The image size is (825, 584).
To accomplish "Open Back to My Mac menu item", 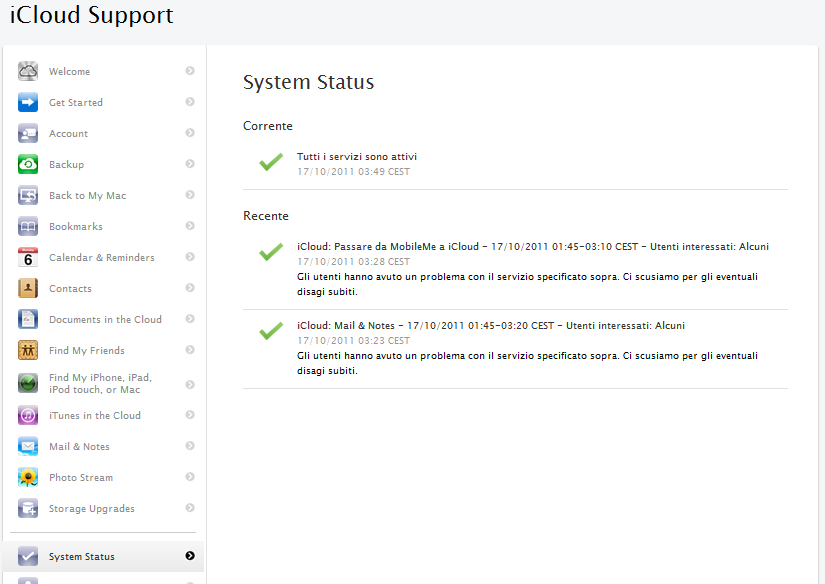I will [87, 195].
